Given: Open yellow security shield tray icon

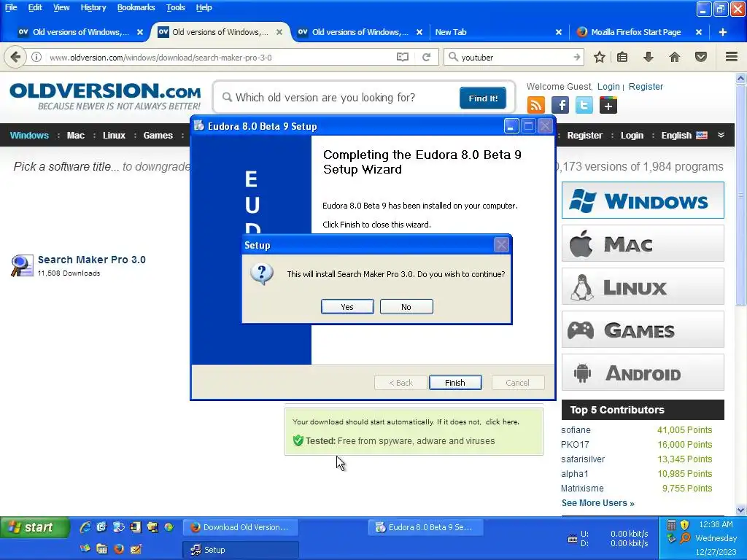Looking at the screenshot, I should click(684, 525).
